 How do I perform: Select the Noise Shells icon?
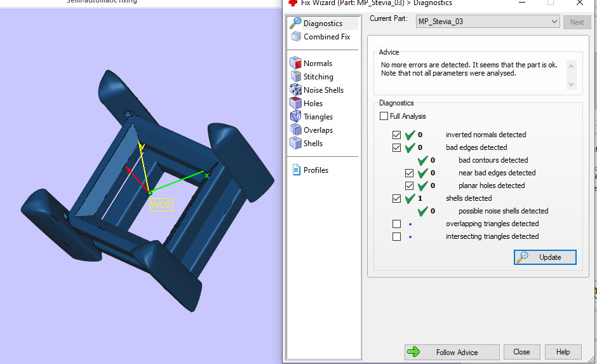click(x=295, y=90)
